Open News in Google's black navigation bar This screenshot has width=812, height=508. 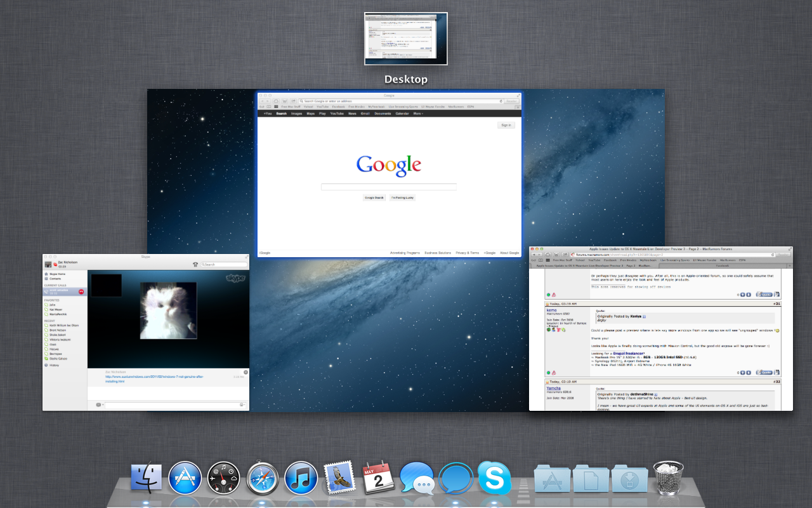point(352,114)
